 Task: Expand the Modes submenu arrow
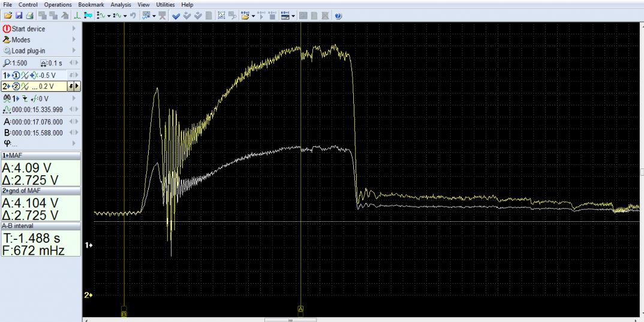tap(74, 40)
